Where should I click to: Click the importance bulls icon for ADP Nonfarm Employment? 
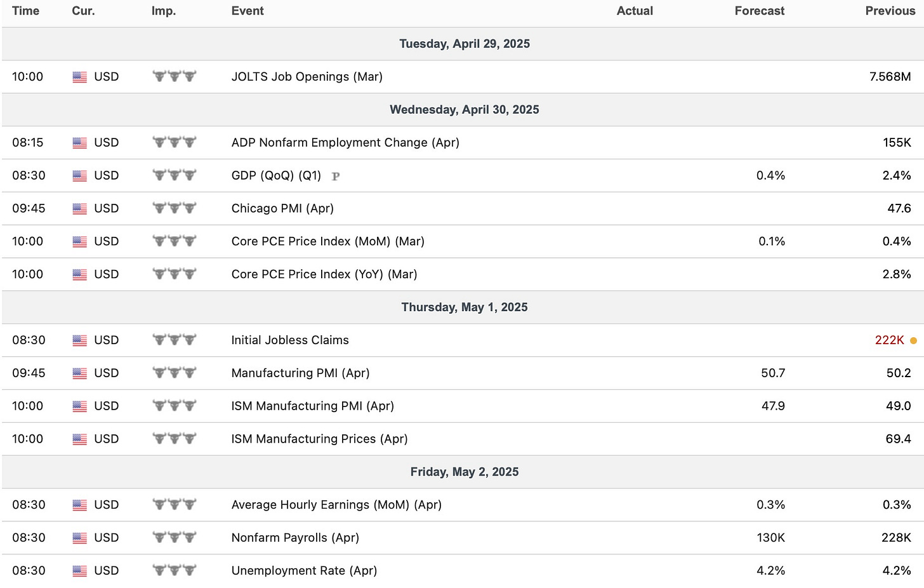[175, 142]
